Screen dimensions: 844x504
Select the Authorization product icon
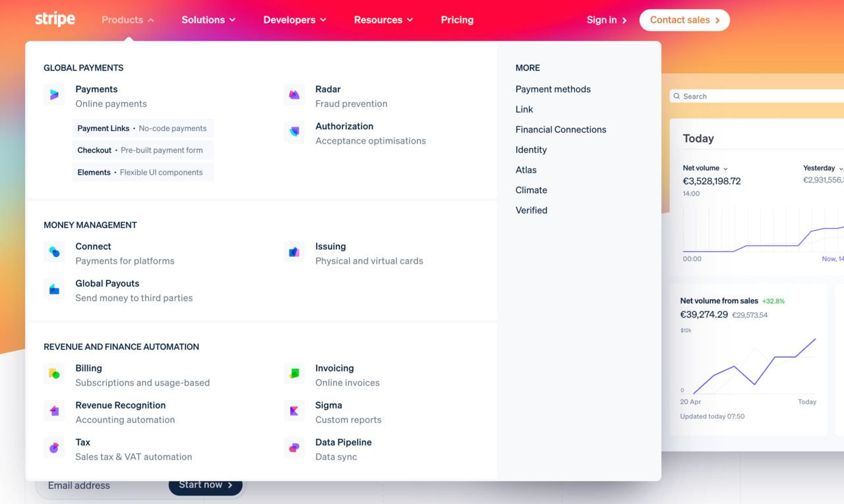(294, 132)
